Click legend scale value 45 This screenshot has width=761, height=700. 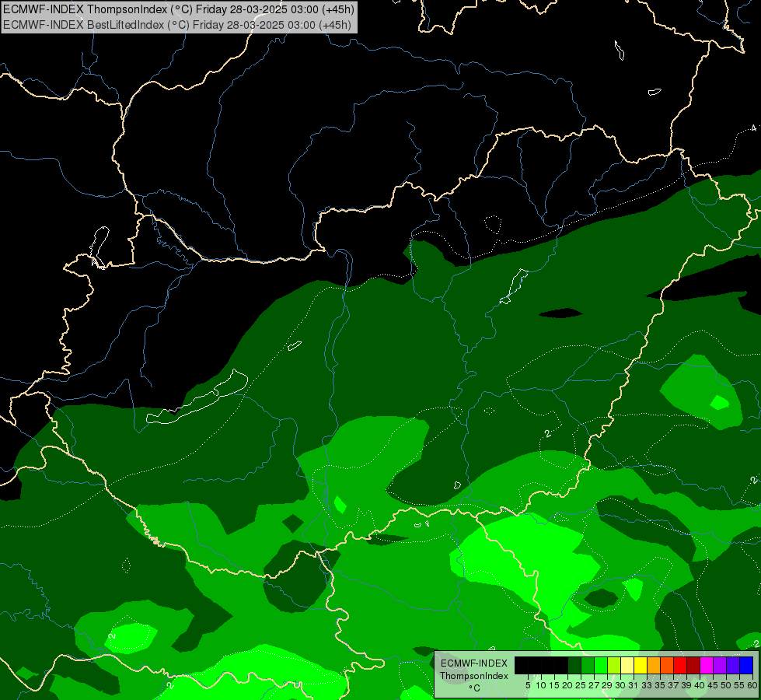click(713, 685)
